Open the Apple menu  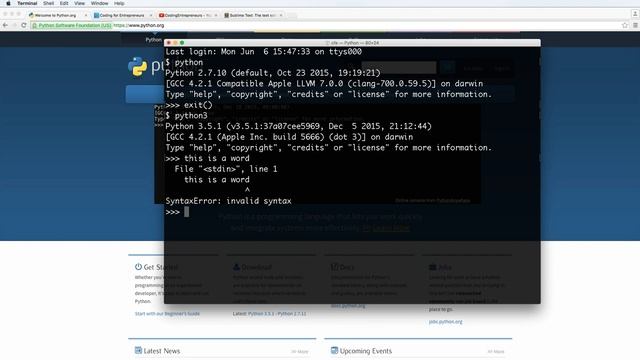pyautogui.click(x=8, y=3)
